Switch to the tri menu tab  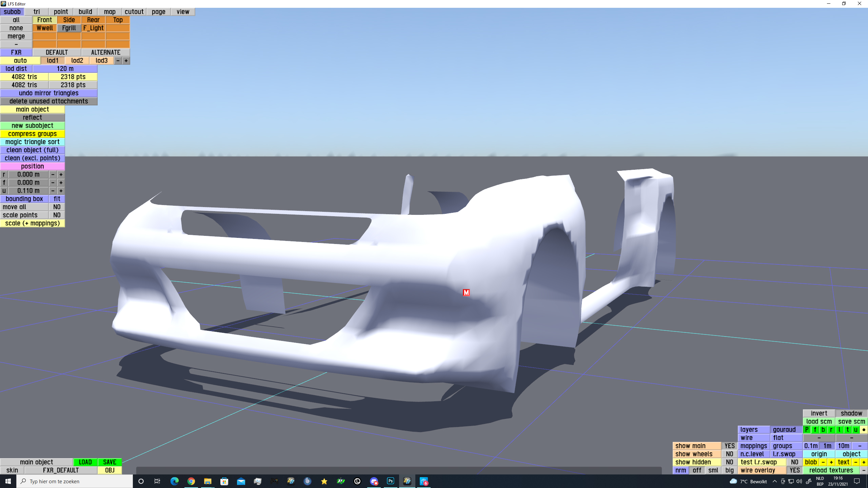coord(37,12)
